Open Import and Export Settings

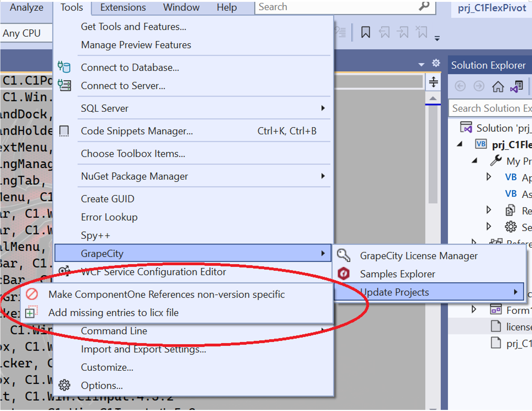click(194, 349)
